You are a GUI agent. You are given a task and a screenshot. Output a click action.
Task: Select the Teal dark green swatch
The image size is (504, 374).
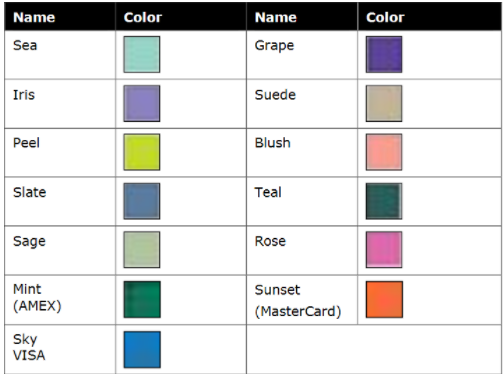384,201
